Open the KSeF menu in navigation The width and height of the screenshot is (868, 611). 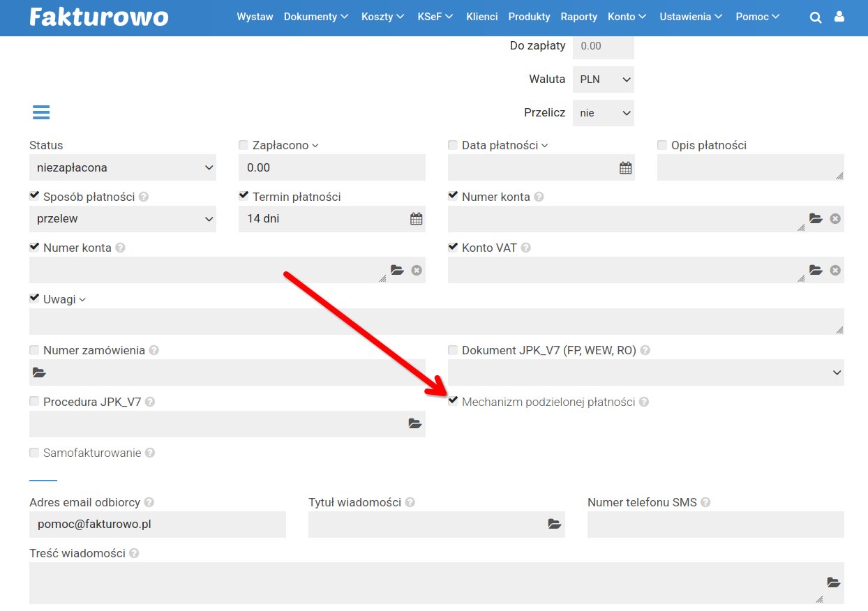435,17
